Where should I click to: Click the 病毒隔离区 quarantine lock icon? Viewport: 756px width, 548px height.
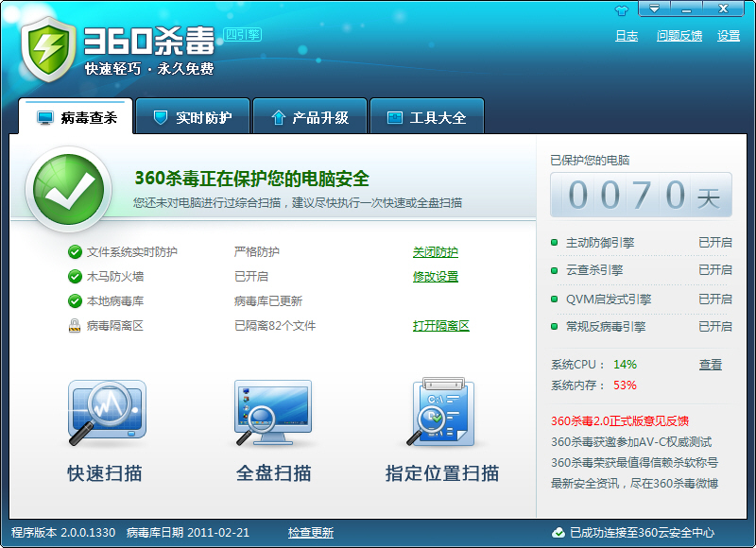(75, 326)
